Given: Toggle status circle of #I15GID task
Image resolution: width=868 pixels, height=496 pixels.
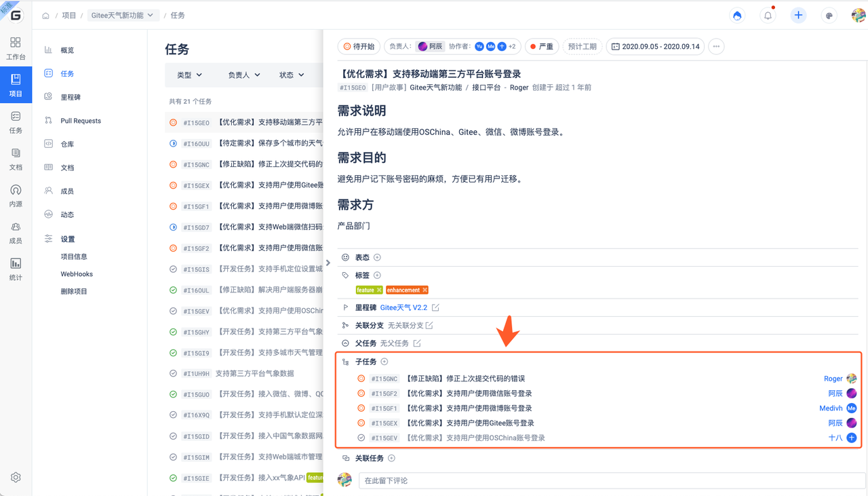Looking at the screenshot, I should (173, 436).
